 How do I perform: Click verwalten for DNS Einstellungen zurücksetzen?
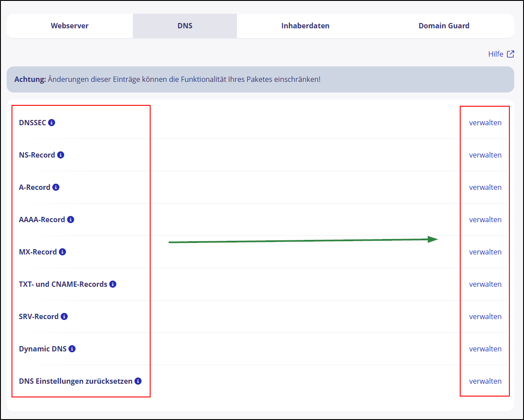(485, 381)
